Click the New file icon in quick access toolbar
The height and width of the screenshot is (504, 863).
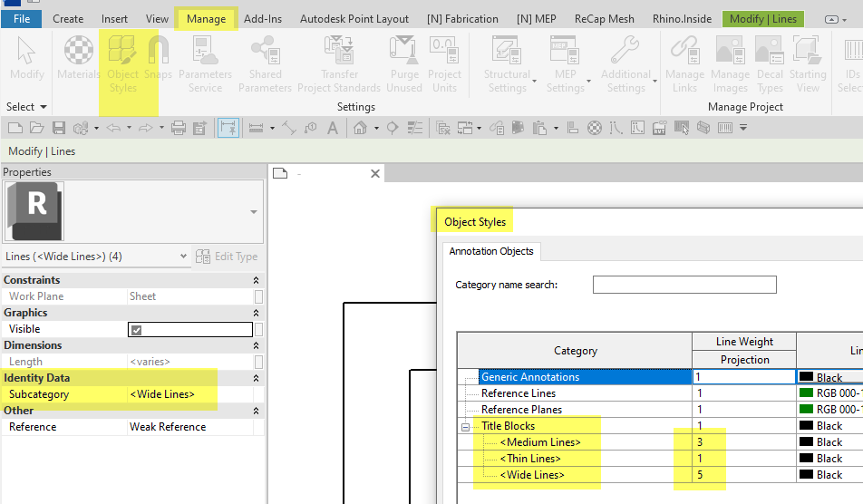click(15, 128)
